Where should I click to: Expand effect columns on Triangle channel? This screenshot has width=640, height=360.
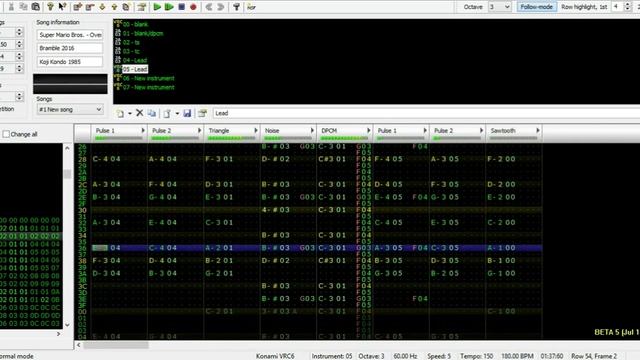tap(256, 131)
